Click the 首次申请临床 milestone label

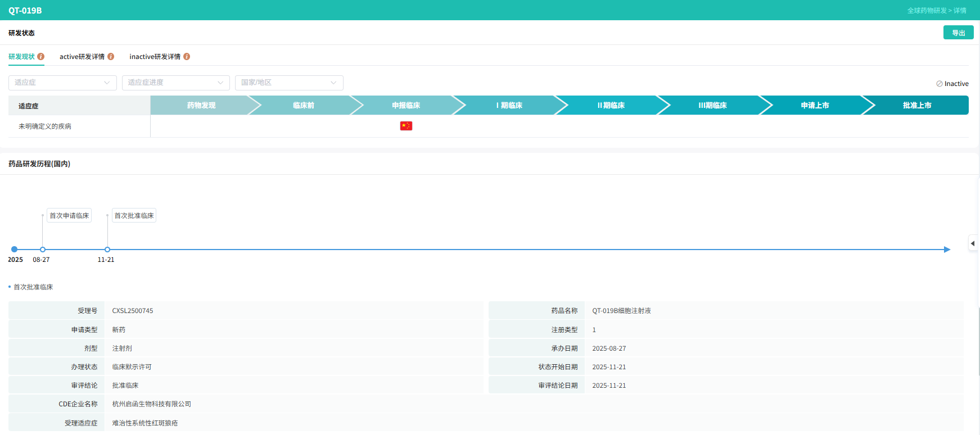coord(69,216)
